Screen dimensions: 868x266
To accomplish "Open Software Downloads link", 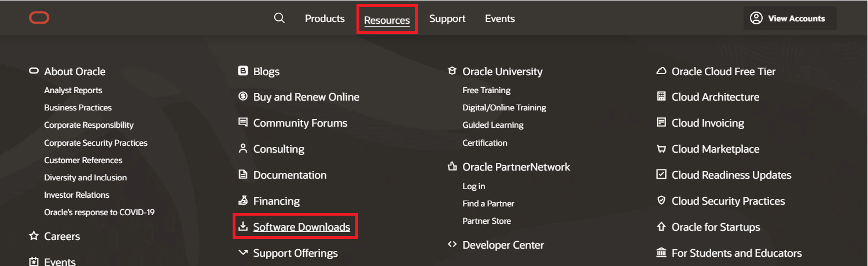I will coord(301,227).
